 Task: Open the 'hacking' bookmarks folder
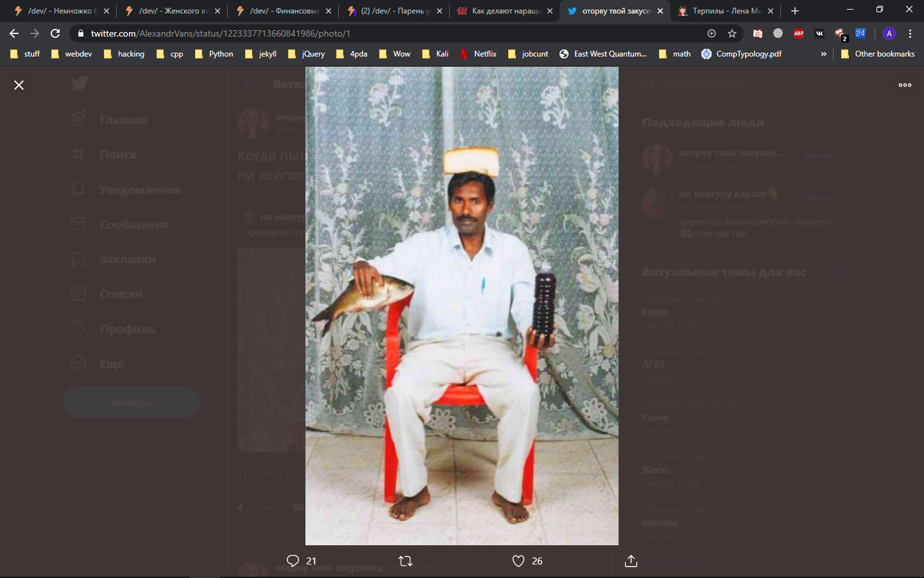click(124, 54)
